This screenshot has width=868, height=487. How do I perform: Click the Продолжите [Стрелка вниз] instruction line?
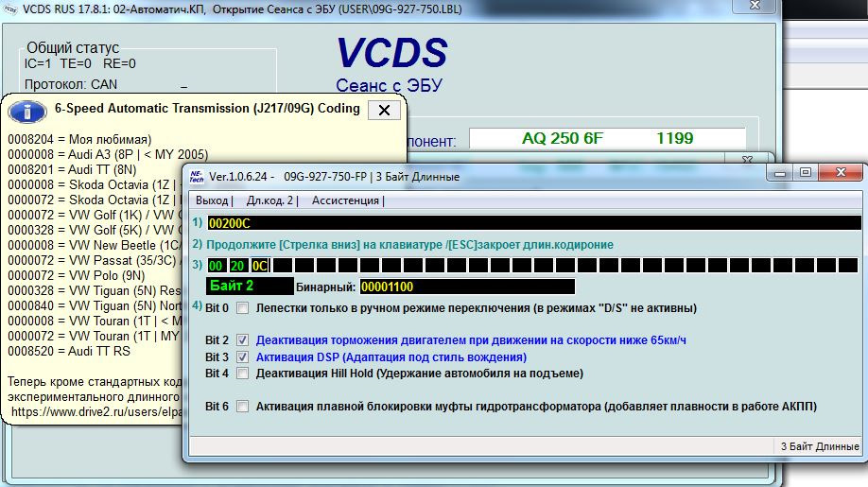click(x=409, y=245)
